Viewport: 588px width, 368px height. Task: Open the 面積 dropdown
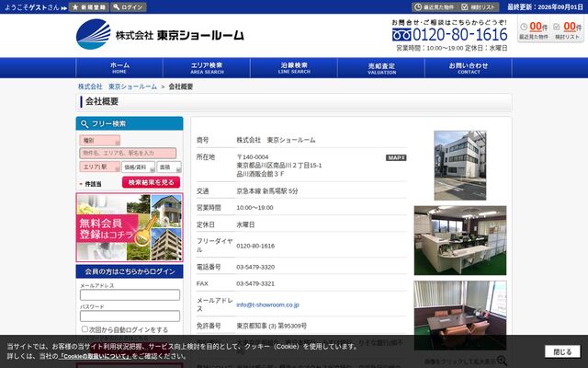[x=169, y=167]
